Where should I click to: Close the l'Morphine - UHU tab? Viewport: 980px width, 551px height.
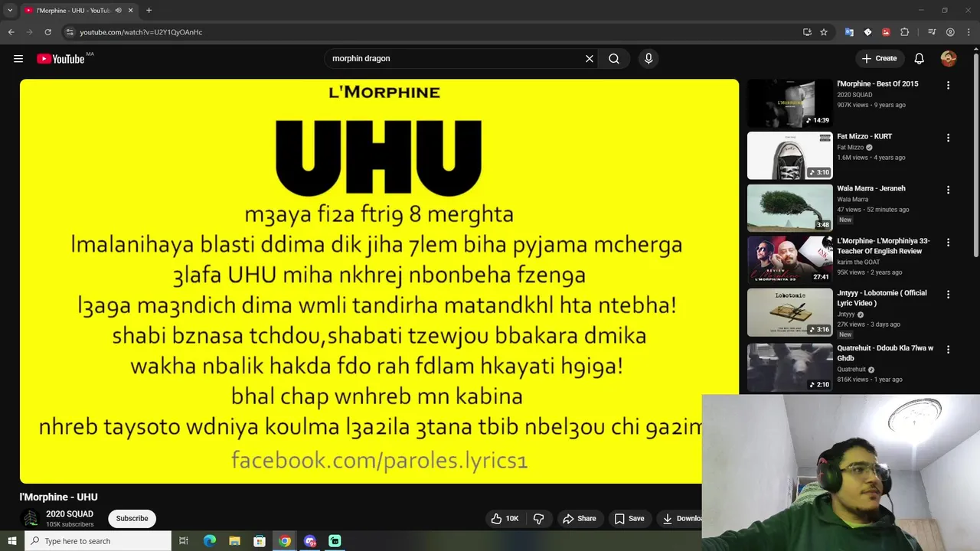(x=130, y=11)
